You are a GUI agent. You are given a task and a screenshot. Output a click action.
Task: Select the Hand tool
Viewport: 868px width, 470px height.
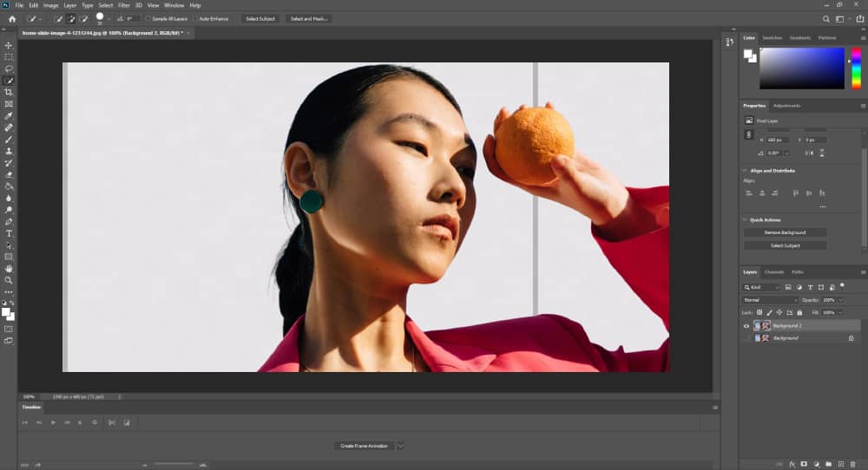coord(9,269)
